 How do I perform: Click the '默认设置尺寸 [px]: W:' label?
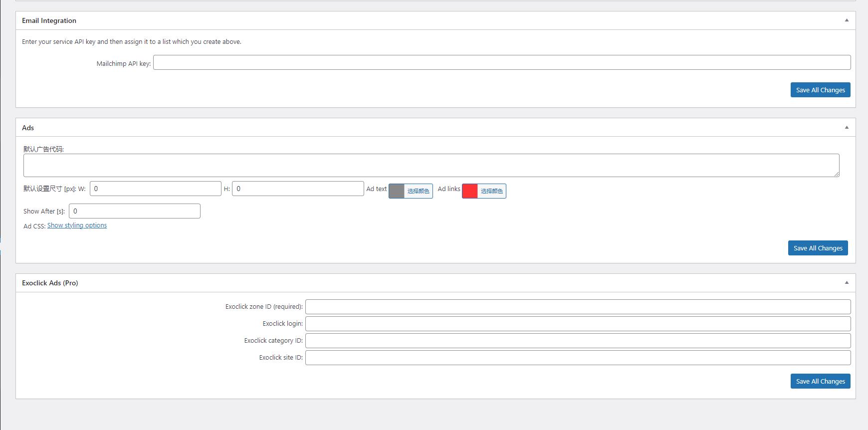[x=54, y=189]
